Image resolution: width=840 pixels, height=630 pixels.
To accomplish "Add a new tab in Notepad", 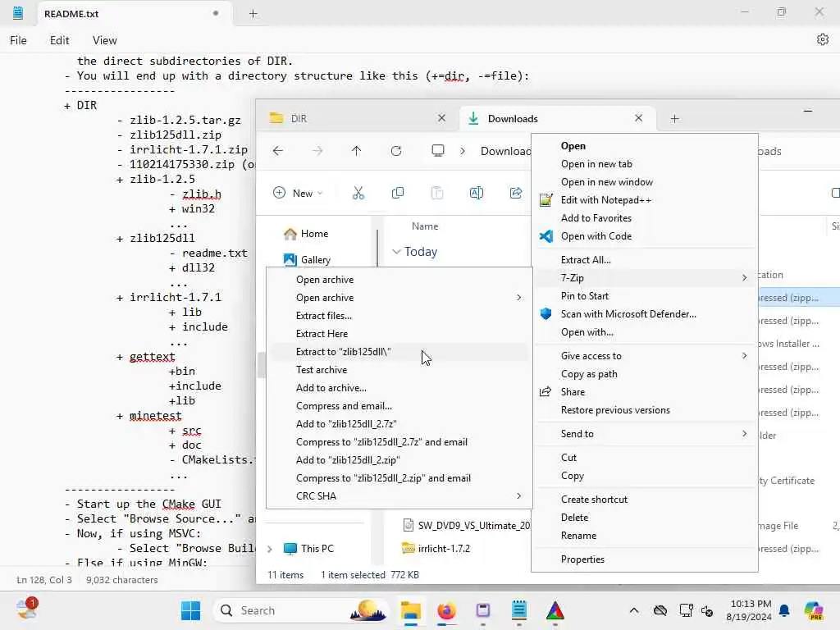I will pyautogui.click(x=253, y=14).
